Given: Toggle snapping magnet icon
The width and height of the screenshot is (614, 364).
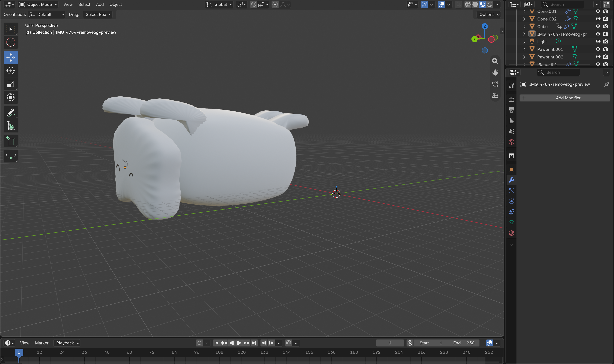Looking at the screenshot, I should point(253,4).
